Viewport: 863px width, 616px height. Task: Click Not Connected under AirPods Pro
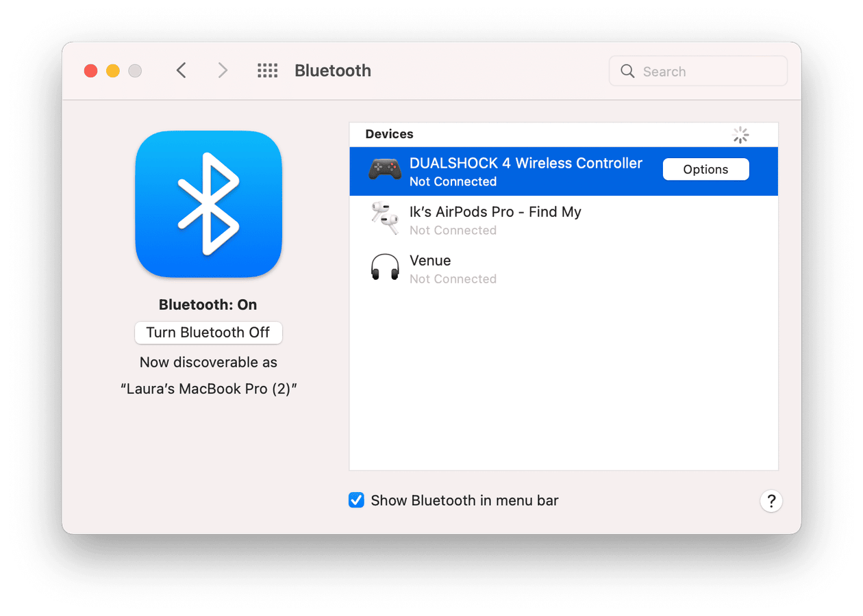[x=453, y=231]
